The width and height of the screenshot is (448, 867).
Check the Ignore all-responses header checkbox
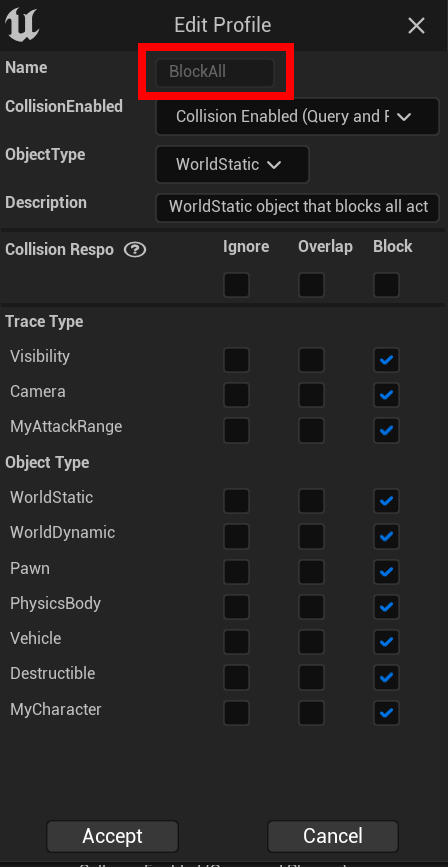pyautogui.click(x=236, y=285)
